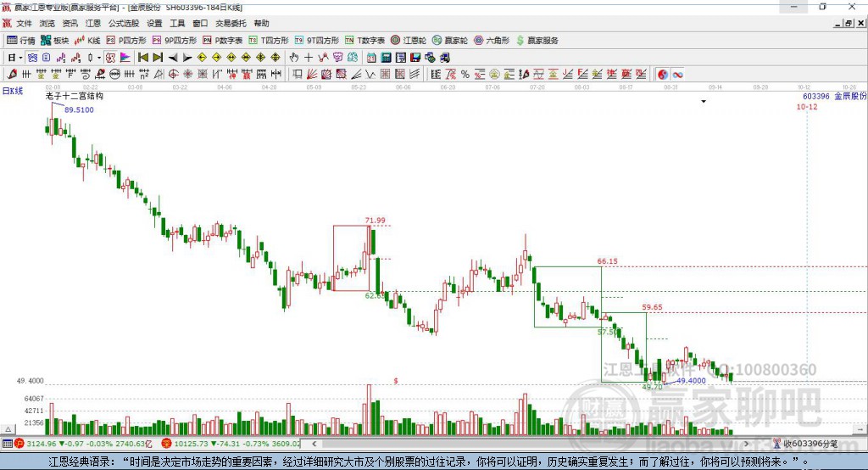868x470 pixels.
Task: Click the 603396 金辰股份 stock name
Action: coord(835,96)
